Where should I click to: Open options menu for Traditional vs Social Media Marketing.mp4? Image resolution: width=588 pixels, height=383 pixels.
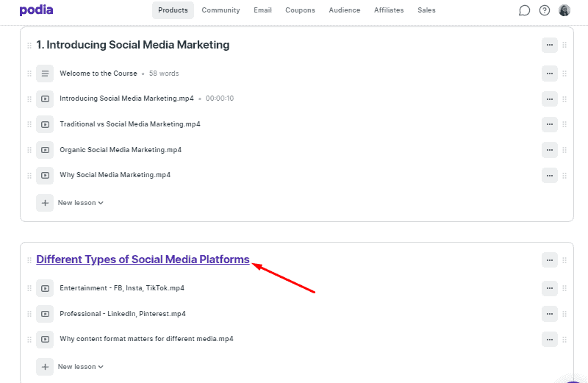pos(549,124)
